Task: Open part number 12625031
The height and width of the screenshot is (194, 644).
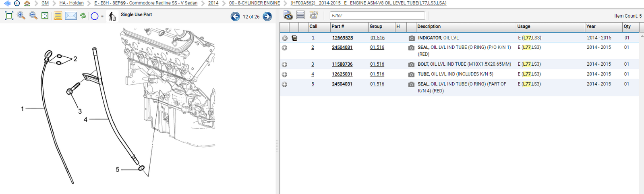Action: (342, 75)
